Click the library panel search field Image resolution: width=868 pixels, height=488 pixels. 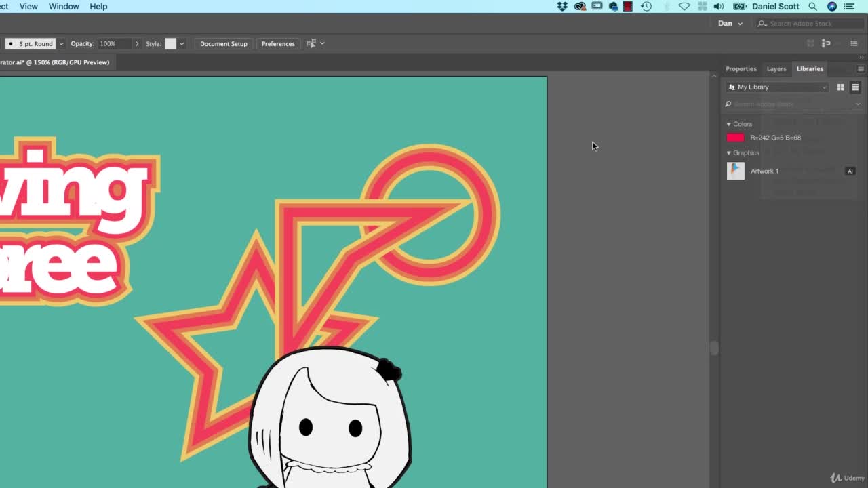[x=792, y=104]
